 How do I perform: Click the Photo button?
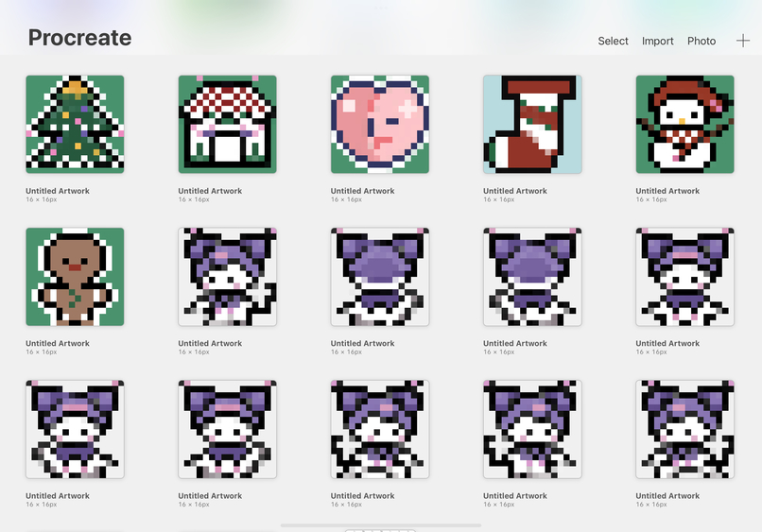coord(701,42)
